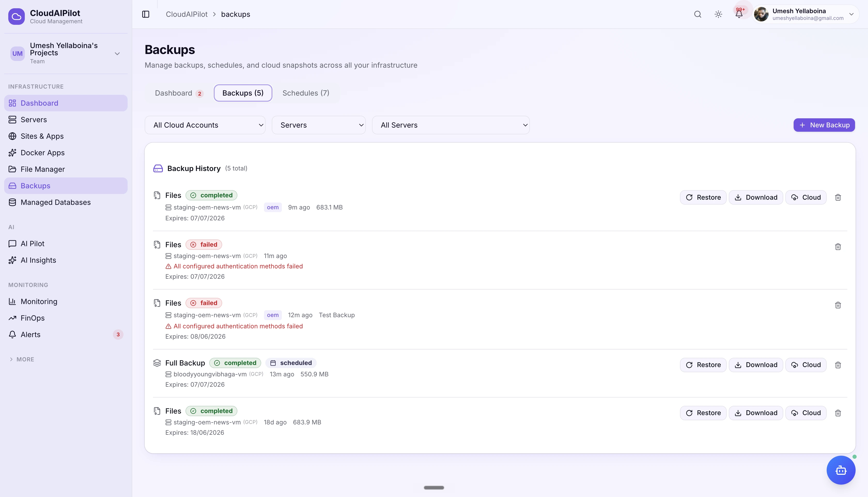
Task: Download the 550.9 MB Full Backup
Action: (x=756, y=365)
